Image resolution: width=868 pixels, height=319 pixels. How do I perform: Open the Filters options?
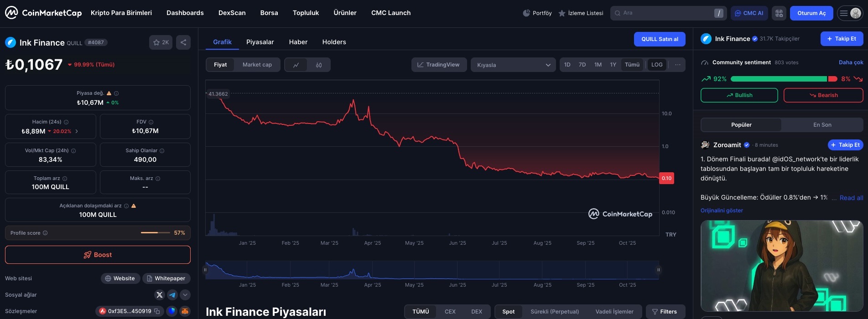(665, 312)
